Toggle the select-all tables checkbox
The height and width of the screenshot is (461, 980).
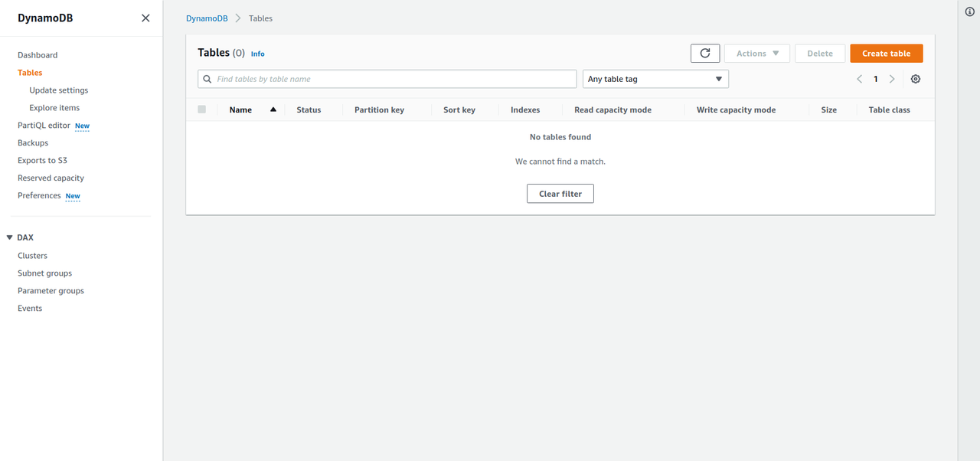(x=202, y=110)
